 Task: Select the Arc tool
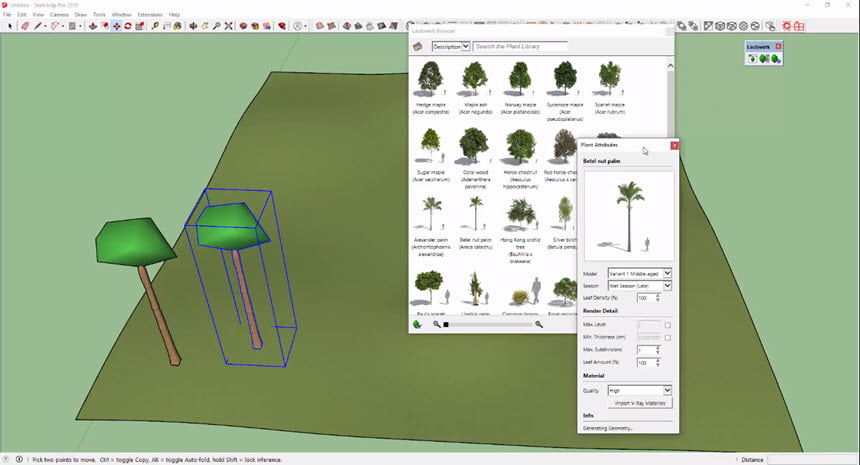pos(55,26)
